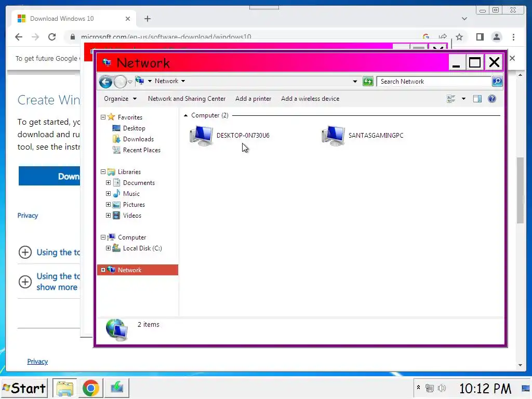532x399 pixels.
Task: Expand the Documents library node
Action: (x=108, y=182)
